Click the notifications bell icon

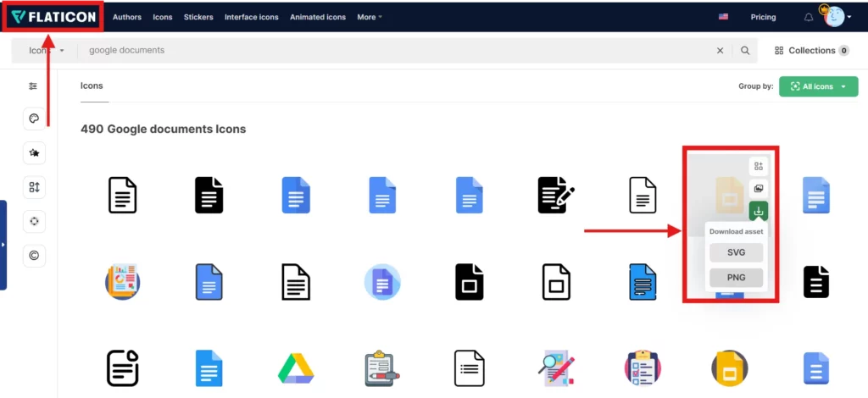click(808, 17)
